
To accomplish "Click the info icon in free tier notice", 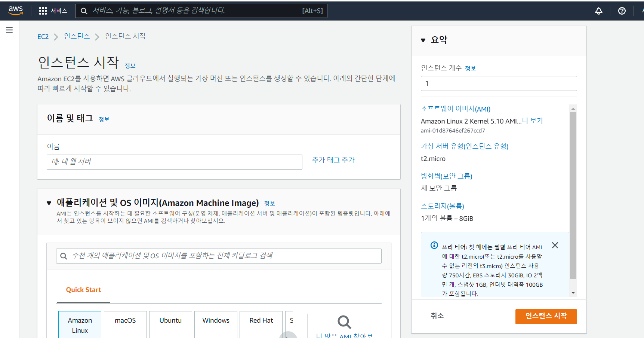I will pos(434,245).
